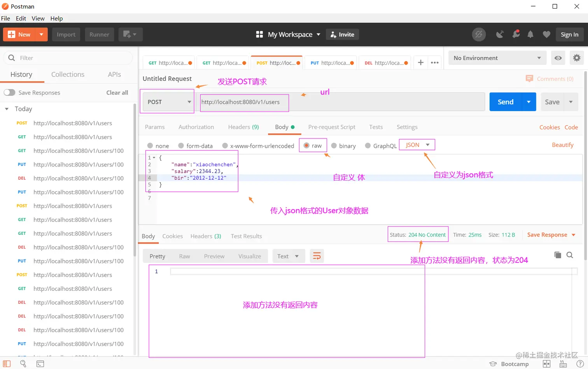Screen dimensions: 588x369
Task: Click the Beautify link
Action: click(x=563, y=145)
